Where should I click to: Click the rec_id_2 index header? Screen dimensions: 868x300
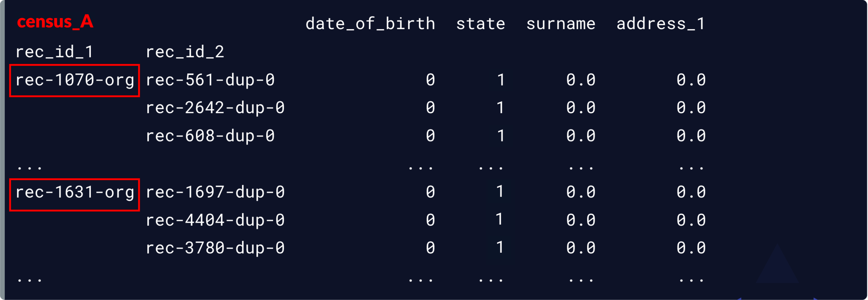click(x=185, y=52)
